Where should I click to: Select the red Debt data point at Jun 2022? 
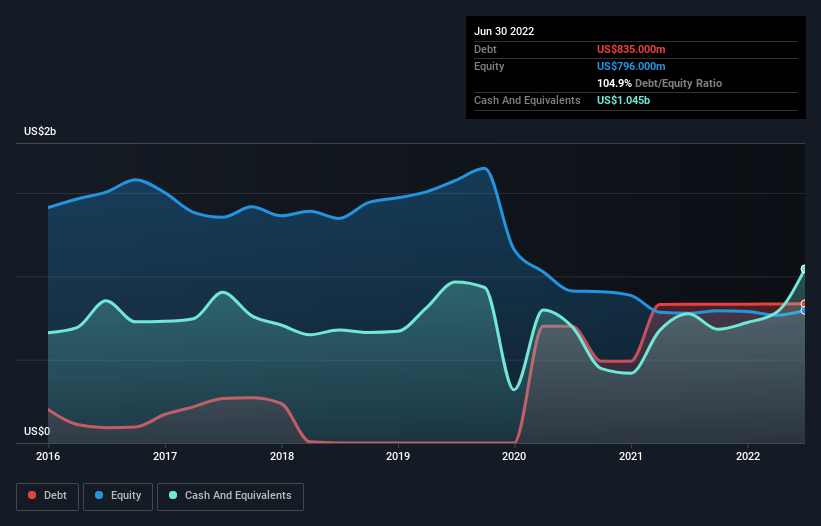point(805,304)
